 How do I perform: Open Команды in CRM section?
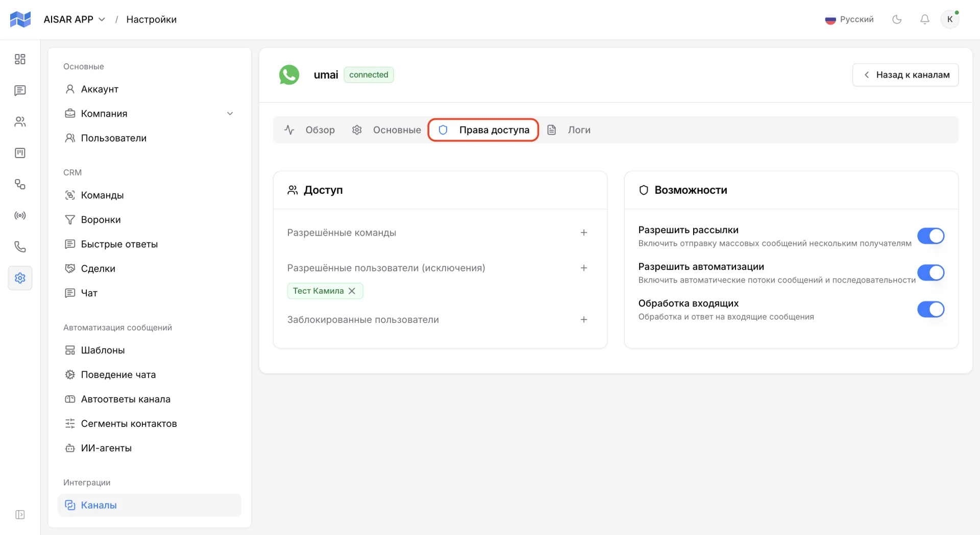point(149,195)
